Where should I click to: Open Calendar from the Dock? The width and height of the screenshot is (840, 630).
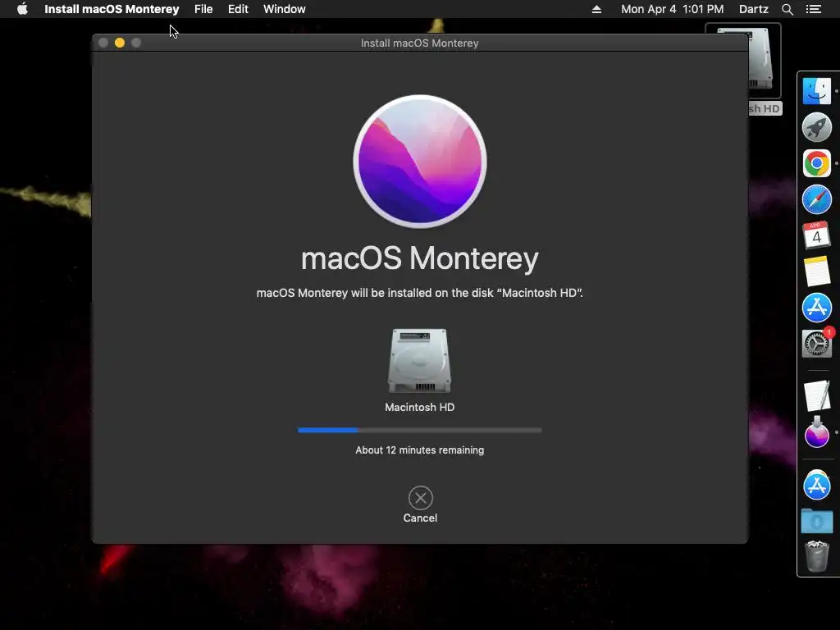pos(816,235)
